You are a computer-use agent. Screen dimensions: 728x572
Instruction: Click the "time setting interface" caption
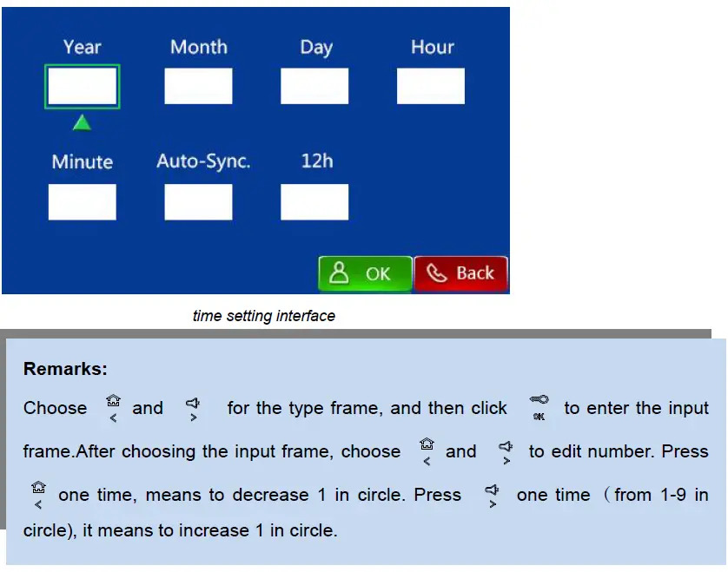[263, 316]
